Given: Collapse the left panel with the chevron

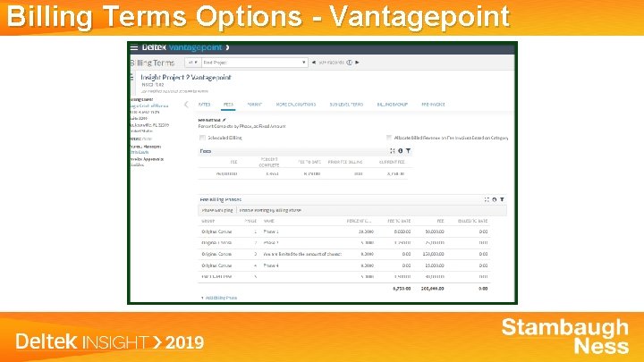Looking at the screenshot, I should pyautogui.click(x=186, y=105).
